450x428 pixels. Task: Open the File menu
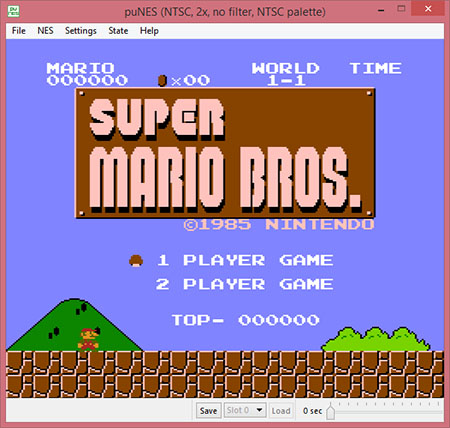19,31
